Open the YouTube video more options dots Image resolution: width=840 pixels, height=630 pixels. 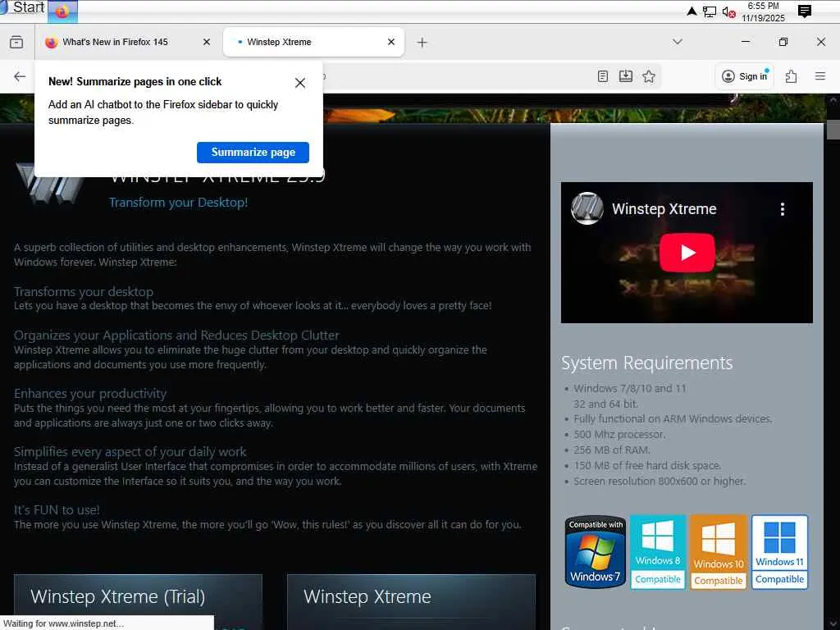(x=782, y=209)
